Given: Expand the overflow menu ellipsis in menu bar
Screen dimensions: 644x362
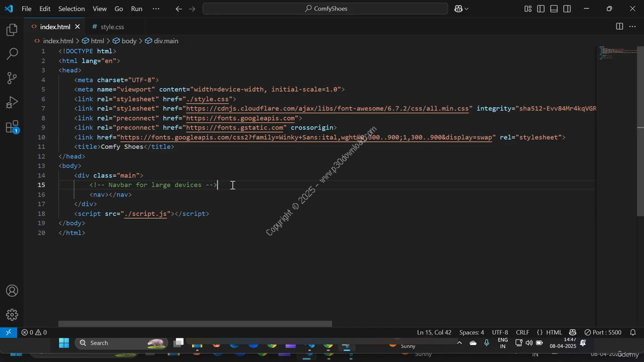Looking at the screenshot, I should coord(156,9).
